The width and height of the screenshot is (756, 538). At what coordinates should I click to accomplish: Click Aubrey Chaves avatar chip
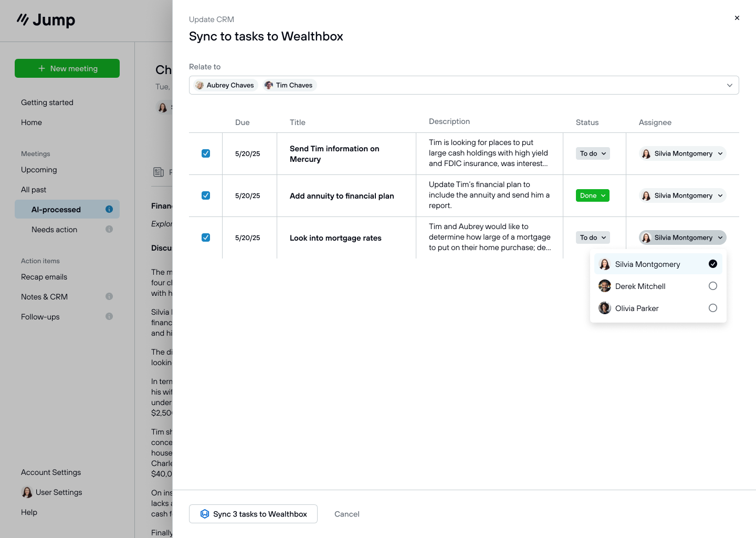[x=226, y=85]
